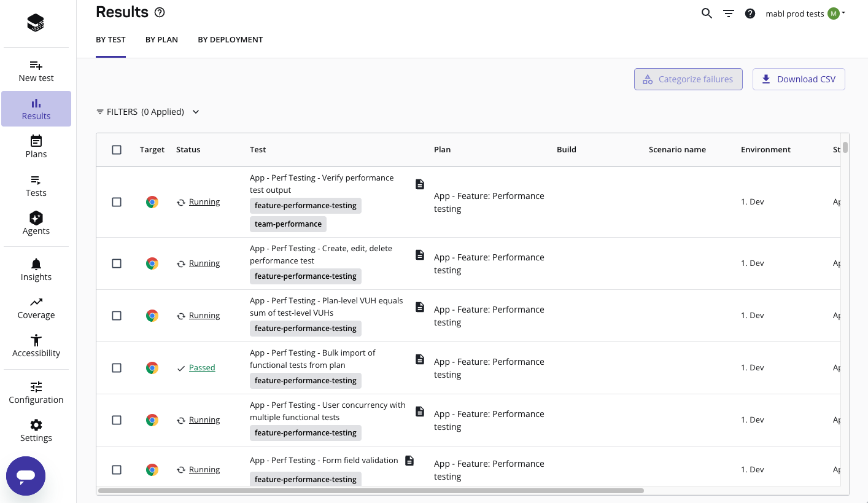Open the Agents section in sidebar

tap(36, 223)
